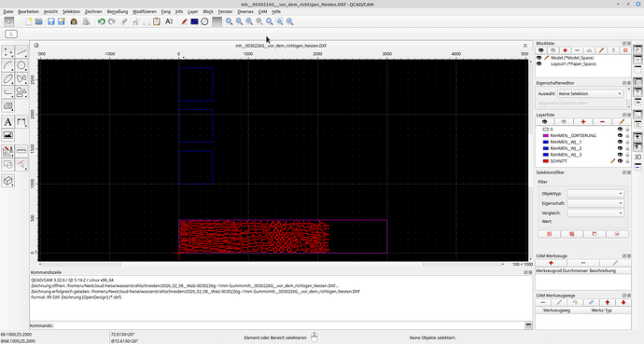Viewport: 644px width, 344px height.
Task: Click the magenta RAHMEN__SORTIERUNG layer color
Action: pos(545,135)
